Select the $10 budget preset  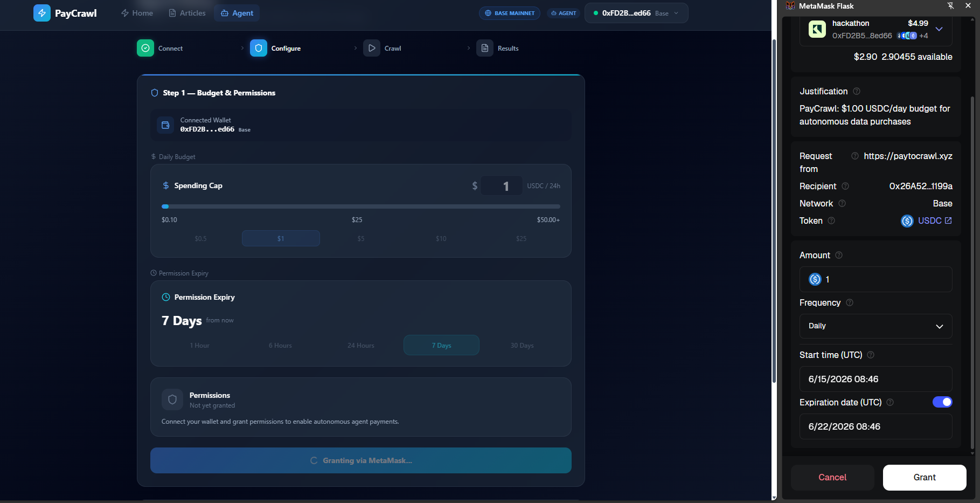pos(441,238)
